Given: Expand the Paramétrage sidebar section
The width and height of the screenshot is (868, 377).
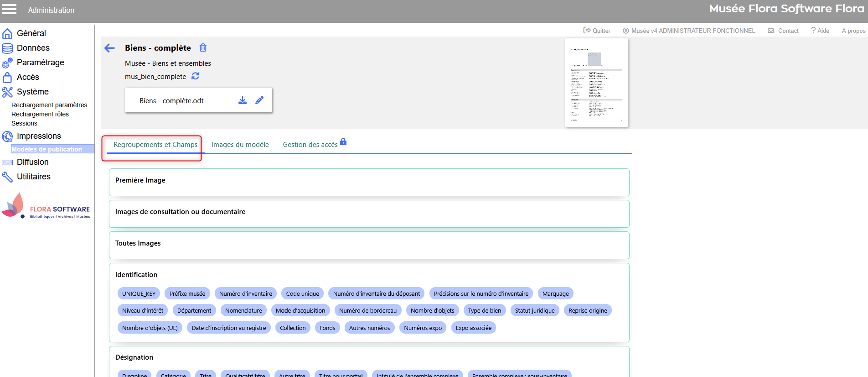Looking at the screenshot, I should click(40, 63).
